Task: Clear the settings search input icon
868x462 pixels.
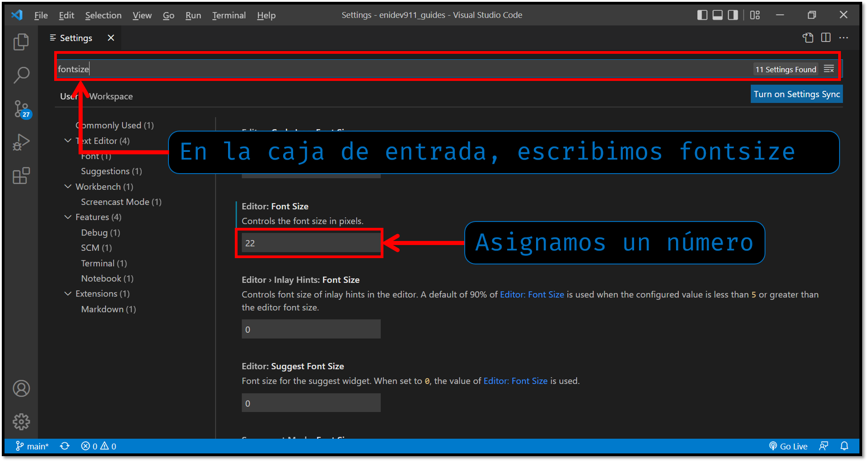Action: click(x=829, y=69)
